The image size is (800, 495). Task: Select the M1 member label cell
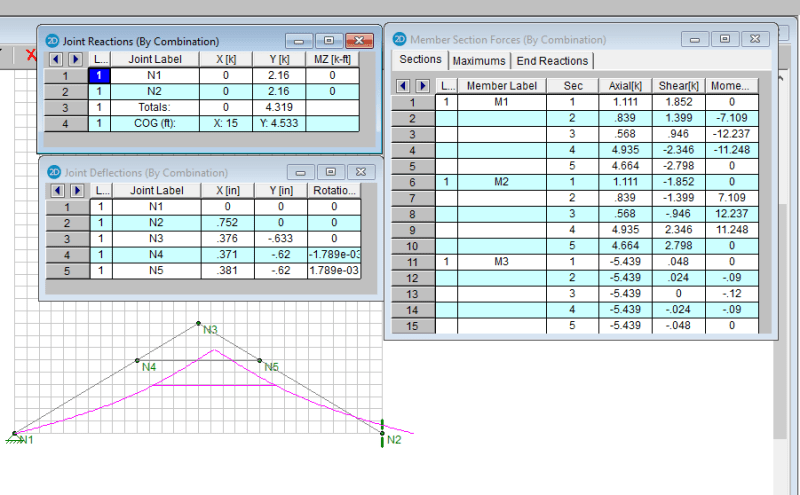(502, 102)
